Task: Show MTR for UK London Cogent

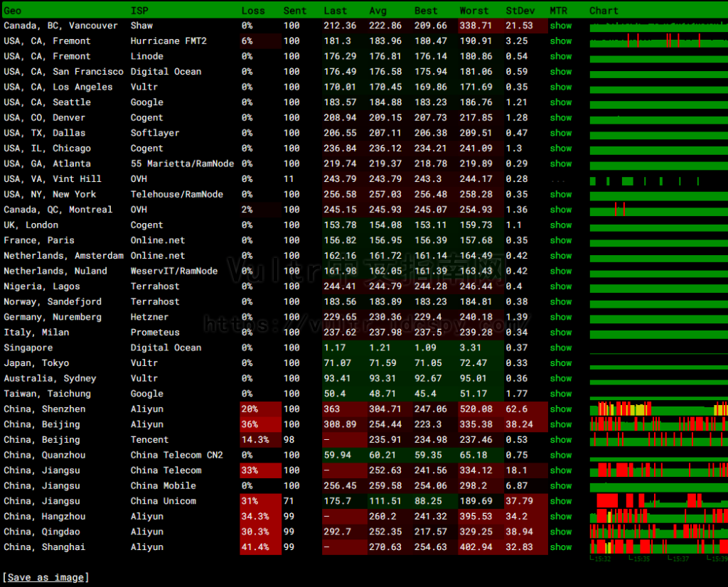Action: pos(560,225)
